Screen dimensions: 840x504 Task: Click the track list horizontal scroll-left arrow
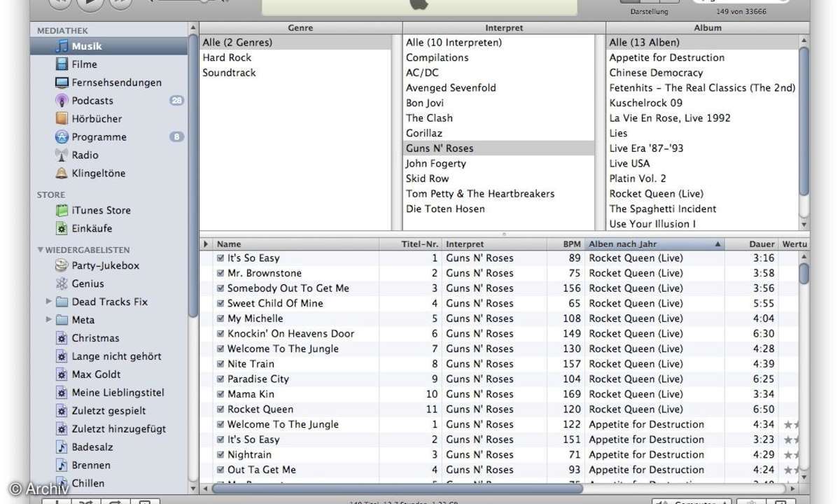[205, 488]
